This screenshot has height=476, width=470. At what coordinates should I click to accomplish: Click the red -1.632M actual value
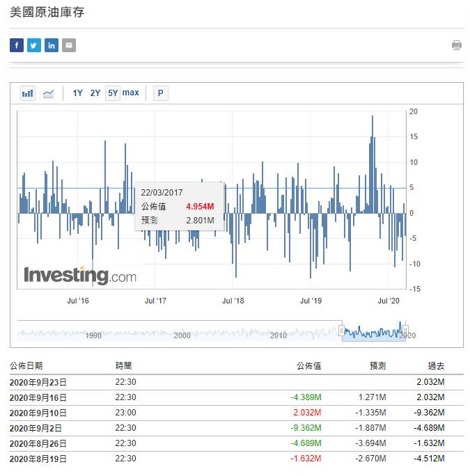click(x=306, y=459)
